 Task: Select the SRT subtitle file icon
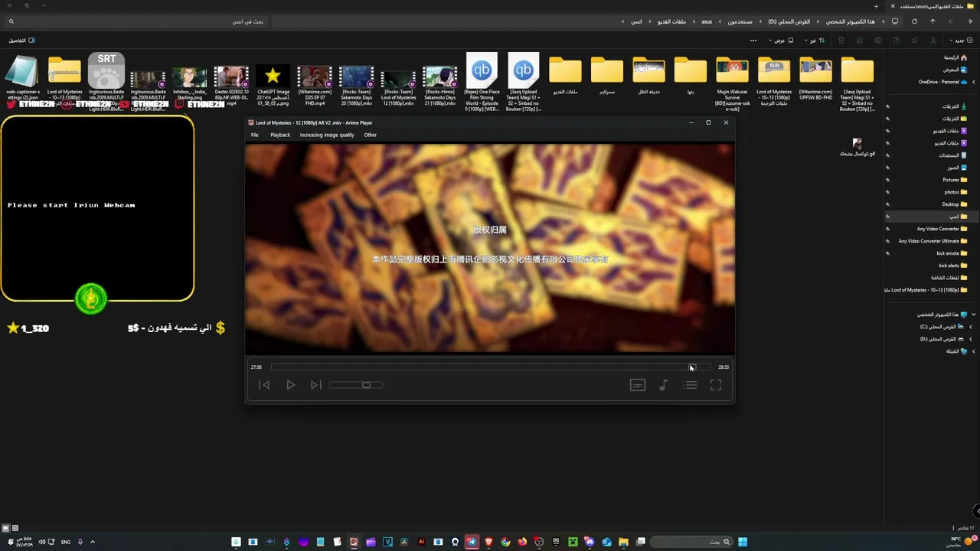106,70
